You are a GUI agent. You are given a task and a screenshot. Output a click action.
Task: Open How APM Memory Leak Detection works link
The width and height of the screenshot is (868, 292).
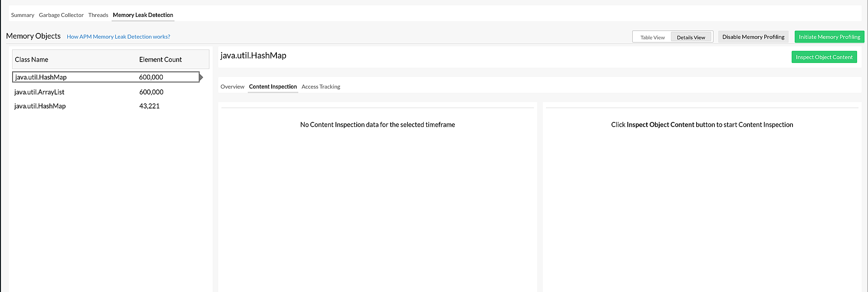point(118,37)
